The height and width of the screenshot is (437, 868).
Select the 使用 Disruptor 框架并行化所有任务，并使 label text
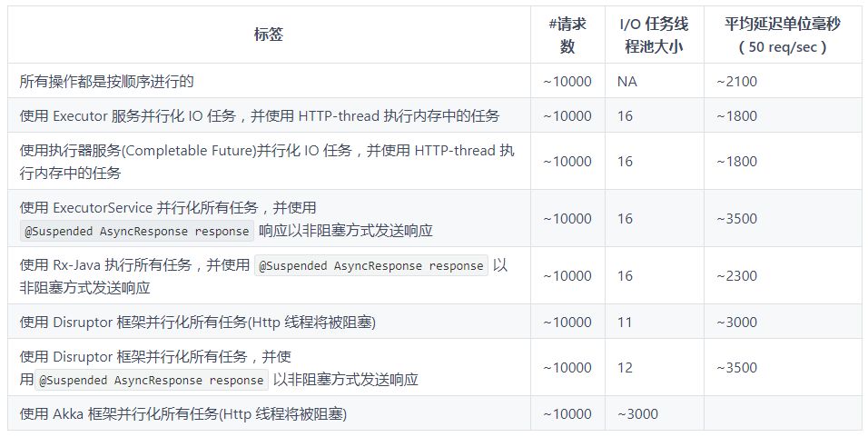[155, 356]
